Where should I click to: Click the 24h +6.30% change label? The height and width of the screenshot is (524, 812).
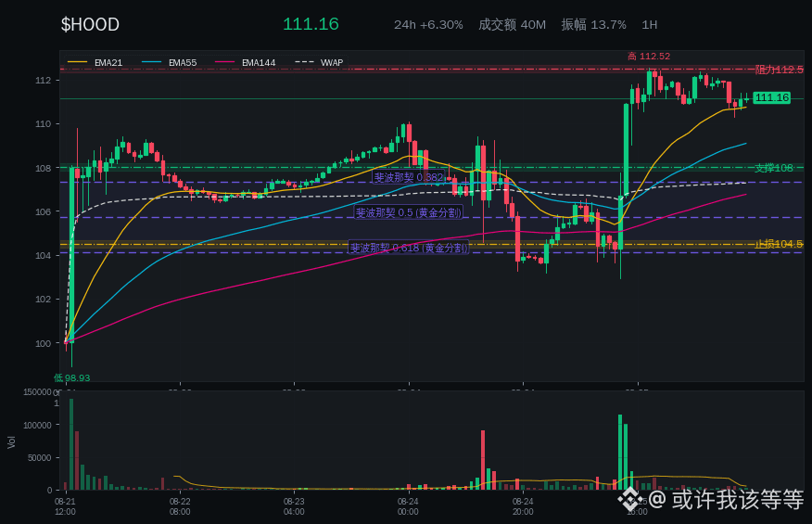pyautogui.click(x=428, y=25)
